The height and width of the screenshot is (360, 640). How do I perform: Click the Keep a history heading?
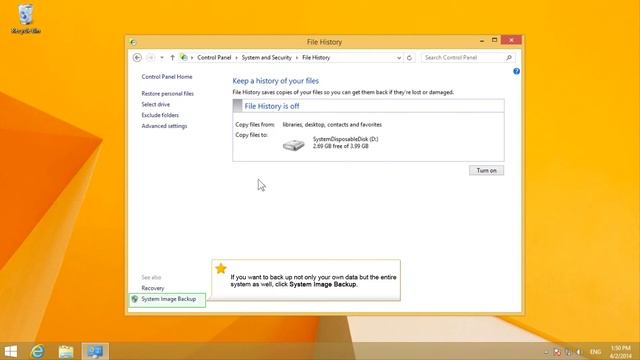276,81
